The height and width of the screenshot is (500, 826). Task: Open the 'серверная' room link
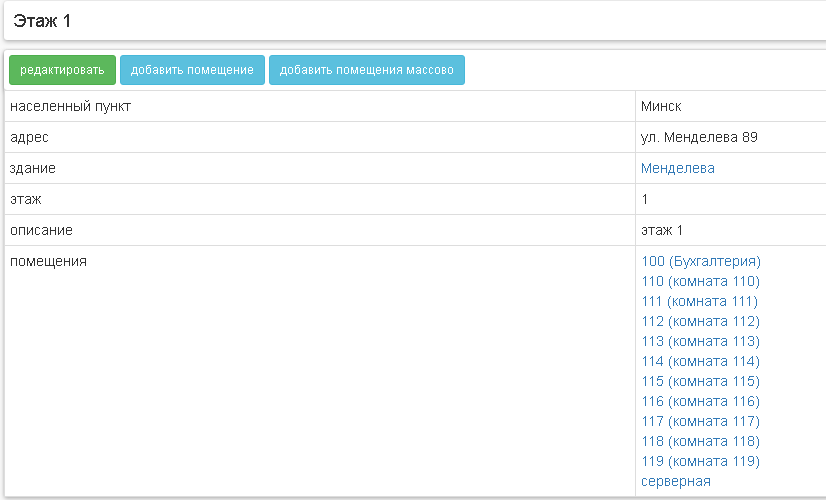(675, 481)
